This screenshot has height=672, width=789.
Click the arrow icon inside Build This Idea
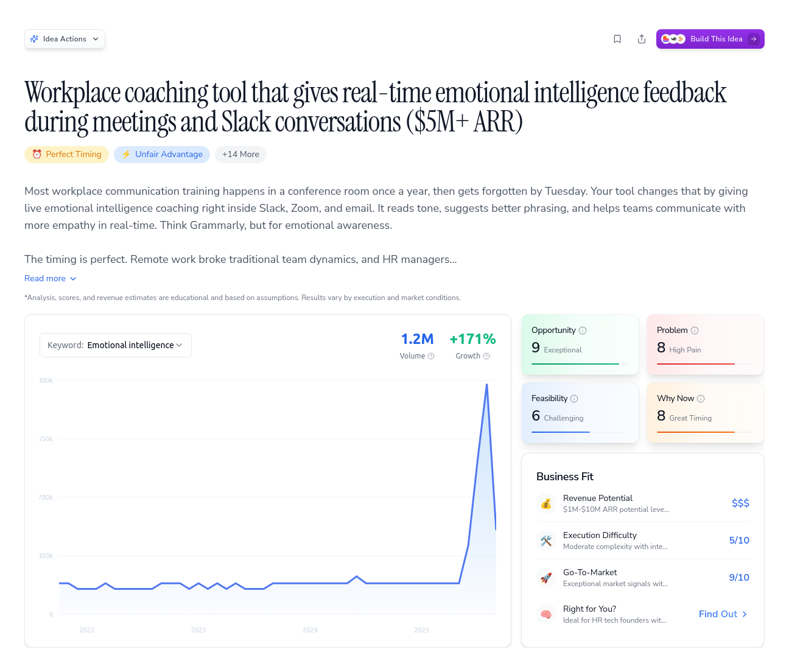coord(754,38)
